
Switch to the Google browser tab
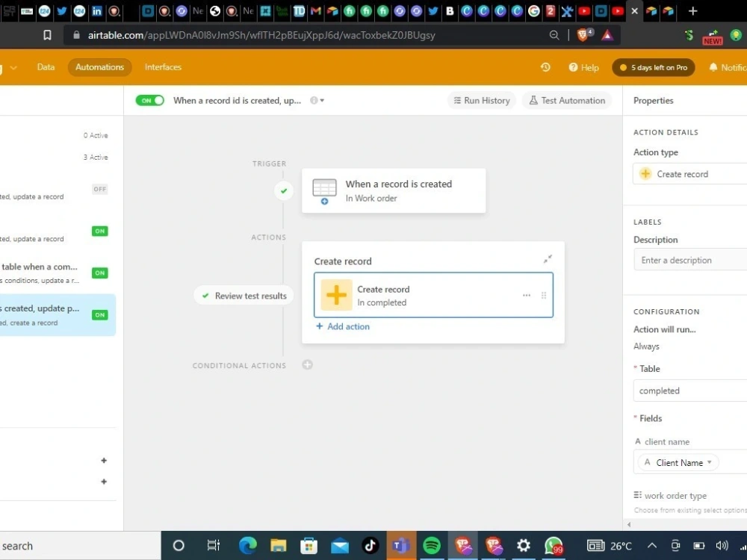[x=533, y=11]
